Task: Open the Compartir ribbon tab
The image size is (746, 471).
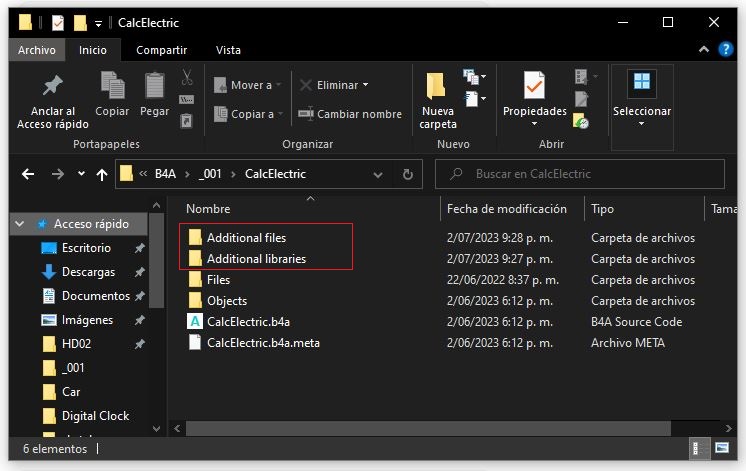Action: click(161, 50)
